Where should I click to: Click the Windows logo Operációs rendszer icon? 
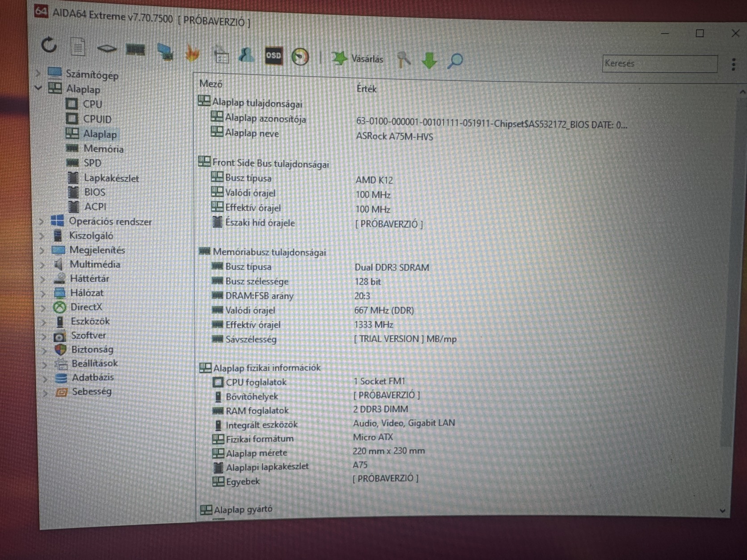[58, 221]
